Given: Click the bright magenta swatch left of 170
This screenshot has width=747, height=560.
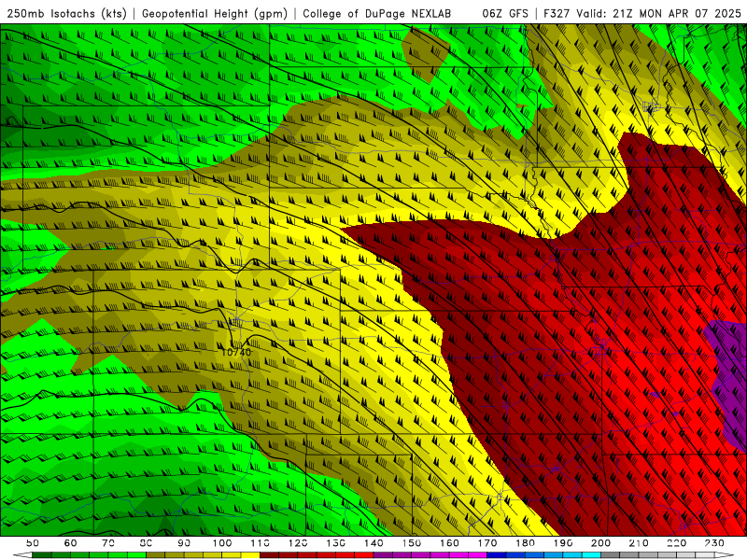Looking at the screenshot, I should [x=478, y=555].
